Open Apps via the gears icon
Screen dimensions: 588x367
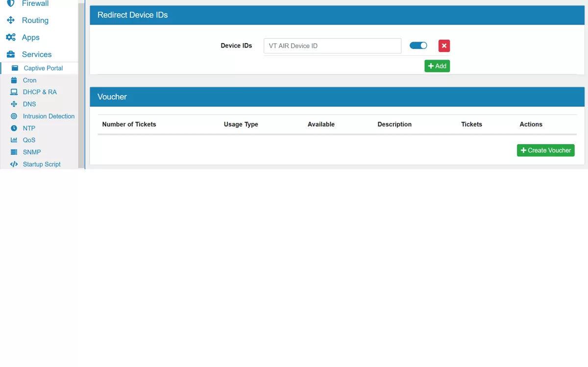[11, 37]
